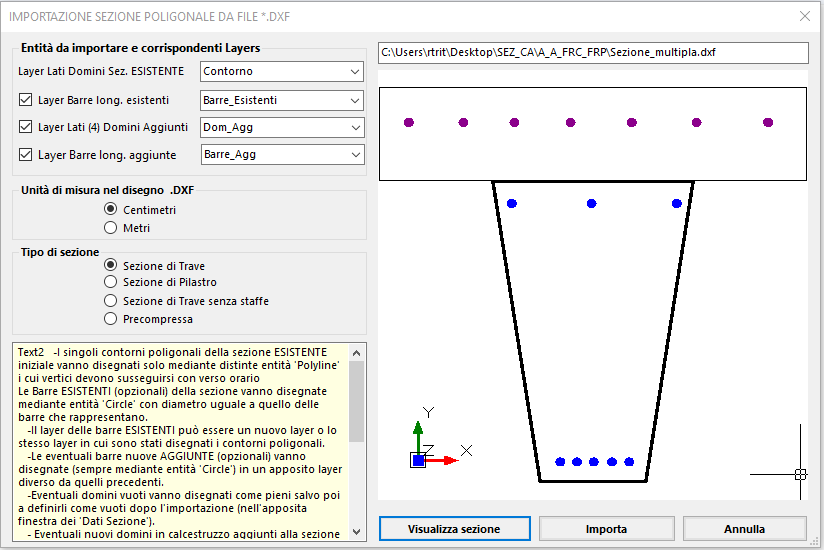Click the Importa button
Viewport: 824px width, 550px height.
(606, 528)
